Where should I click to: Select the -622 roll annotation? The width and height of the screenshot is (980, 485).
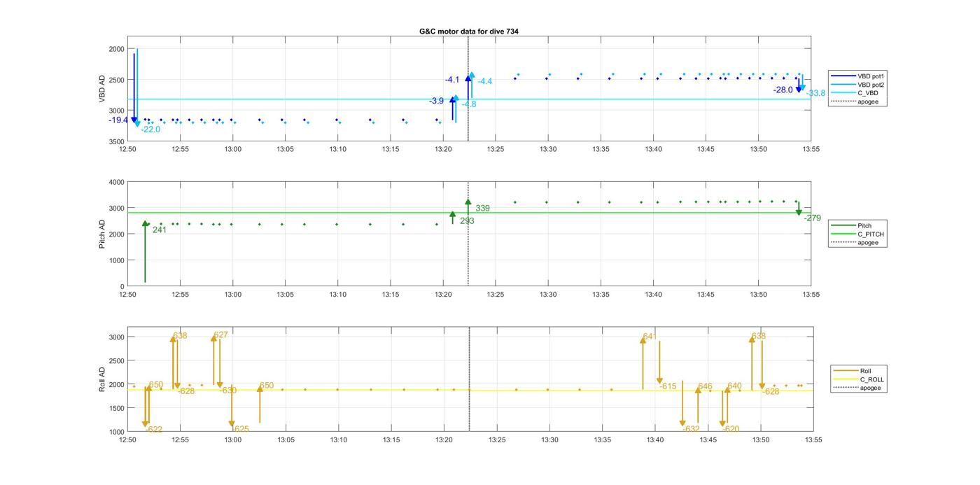tap(154, 430)
